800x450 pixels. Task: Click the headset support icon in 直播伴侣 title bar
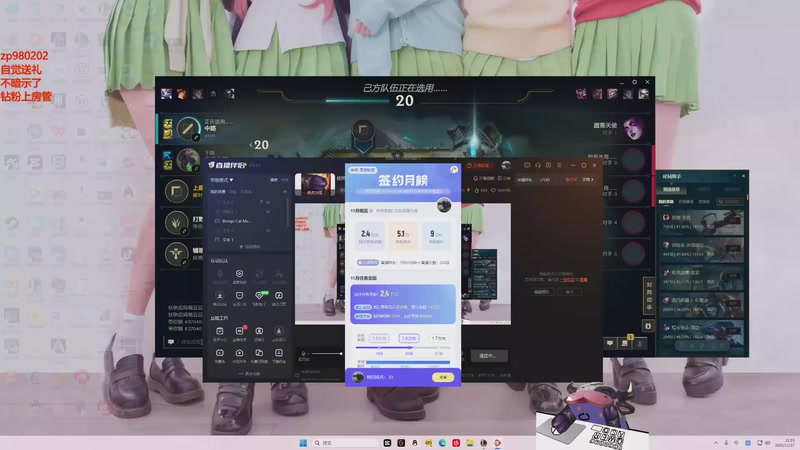click(538, 165)
